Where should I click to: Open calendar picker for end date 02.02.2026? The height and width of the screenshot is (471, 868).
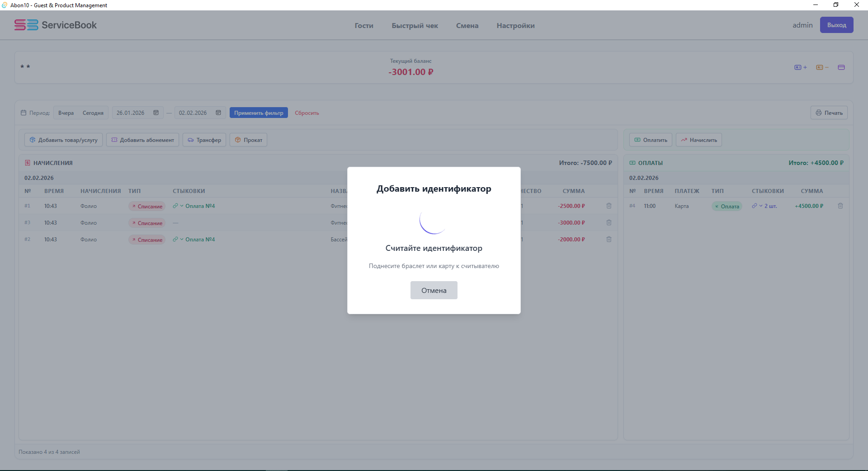coord(218,113)
